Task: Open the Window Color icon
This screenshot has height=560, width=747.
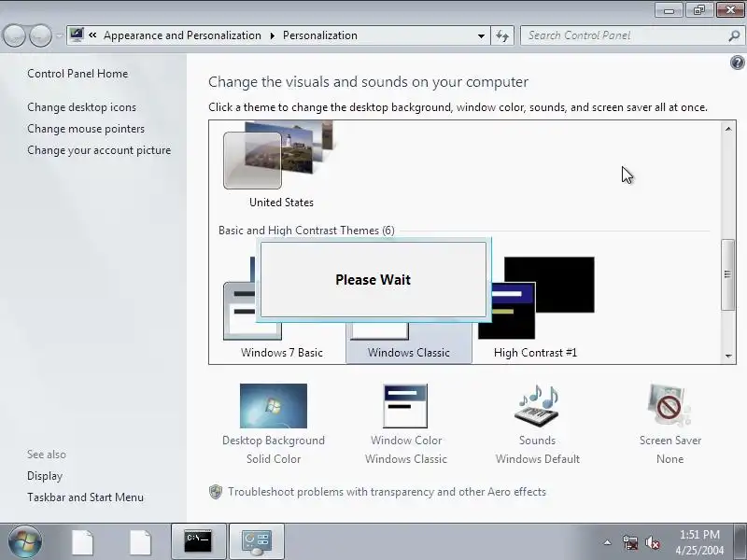Action: pyautogui.click(x=405, y=406)
